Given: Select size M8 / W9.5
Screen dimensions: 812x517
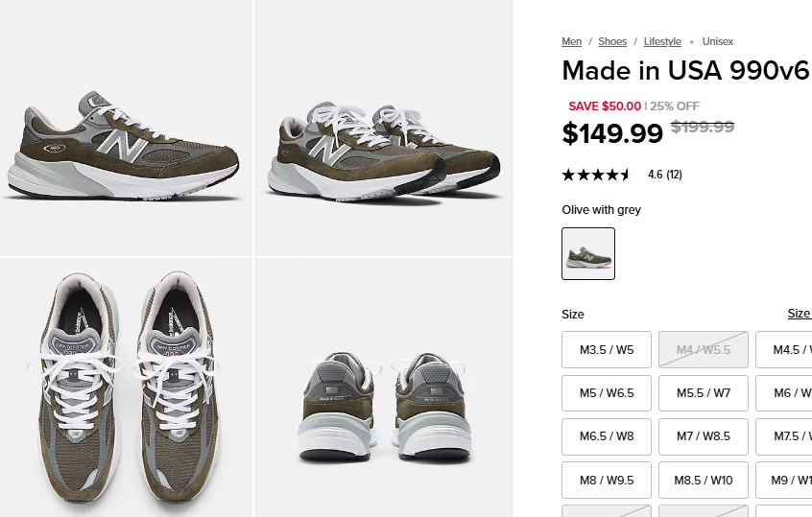Looking at the screenshot, I should pos(607,481).
